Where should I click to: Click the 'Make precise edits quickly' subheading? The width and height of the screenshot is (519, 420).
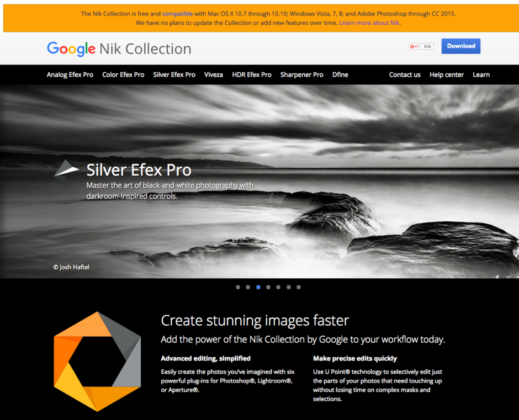pyautogui.click(x=355, y=358)
